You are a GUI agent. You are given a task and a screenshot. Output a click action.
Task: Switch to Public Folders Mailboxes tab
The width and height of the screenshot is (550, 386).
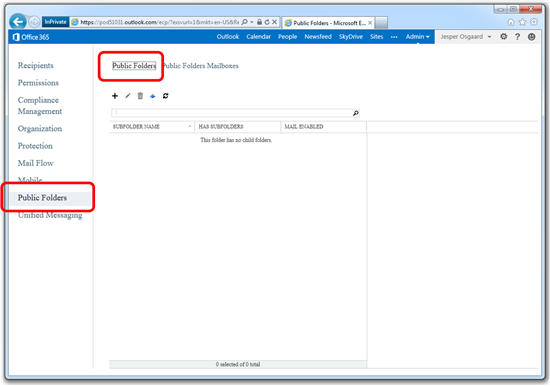(x=201, y=66)
